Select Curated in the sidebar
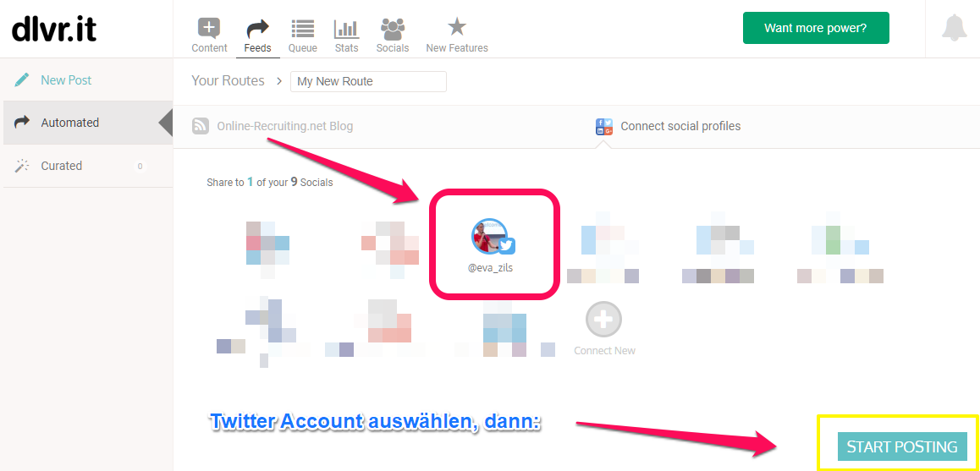Image resolution: width=980 pixels, height=471 pixels. pyautogui.click(x=61, y=166)
